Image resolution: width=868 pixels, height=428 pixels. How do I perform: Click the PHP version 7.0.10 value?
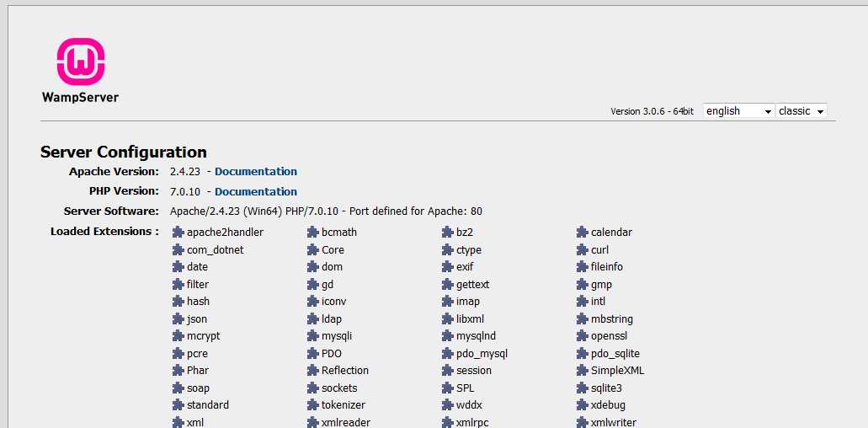(185, 191)
